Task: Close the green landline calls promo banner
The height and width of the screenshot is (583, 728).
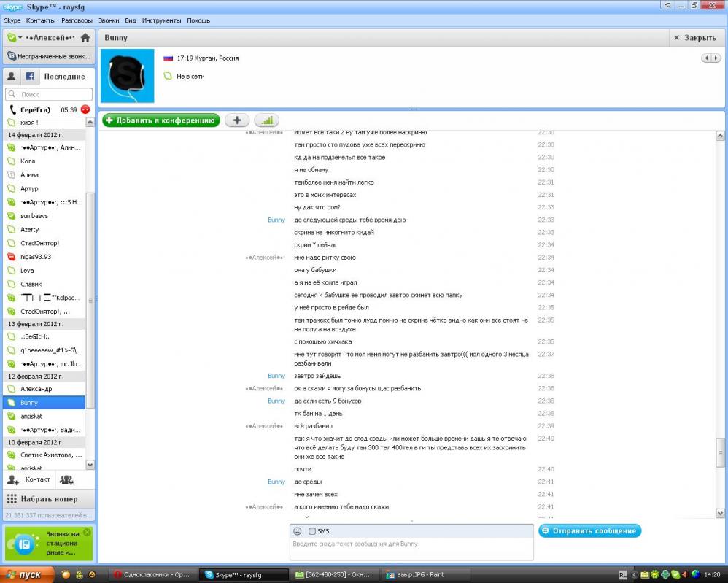Action: coord(87,533)
